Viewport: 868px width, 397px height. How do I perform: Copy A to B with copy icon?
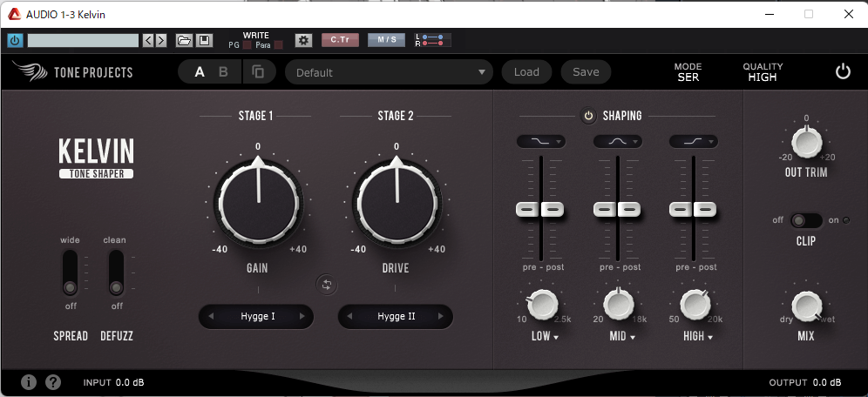[258, 72]
